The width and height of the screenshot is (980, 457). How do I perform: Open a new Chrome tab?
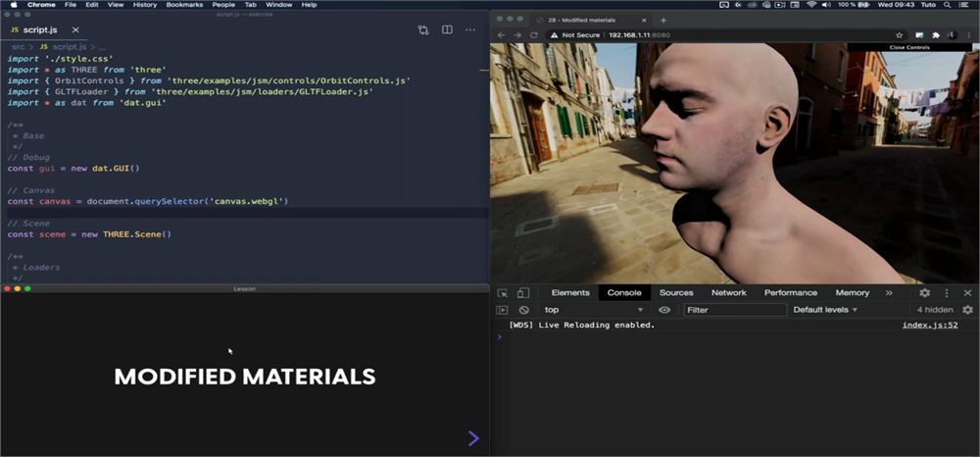(x=663, y=20)
